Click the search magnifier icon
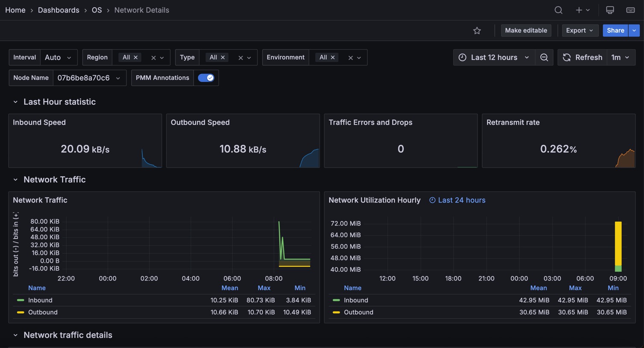Viewport: 644px width, 348px height. point(558,10)
